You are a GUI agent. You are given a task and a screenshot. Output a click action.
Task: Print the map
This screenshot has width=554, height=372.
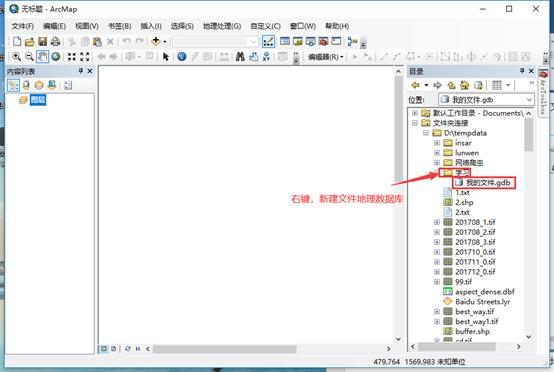pos(55,42)
